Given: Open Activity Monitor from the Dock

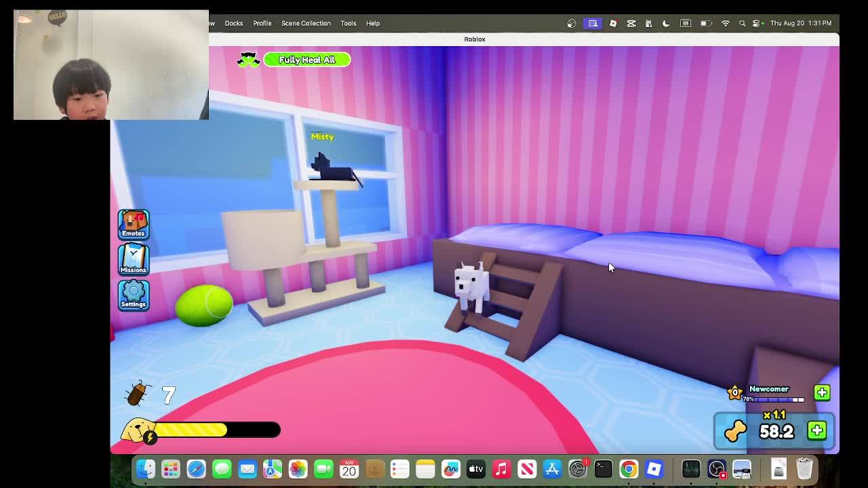Looking at the screenshot, I should pyautogui.click(x=691, y=469).
